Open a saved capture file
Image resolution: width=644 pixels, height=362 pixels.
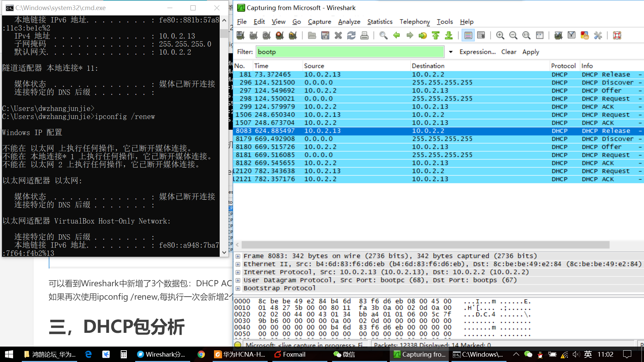pyautogui.click(x=312, y=35)
